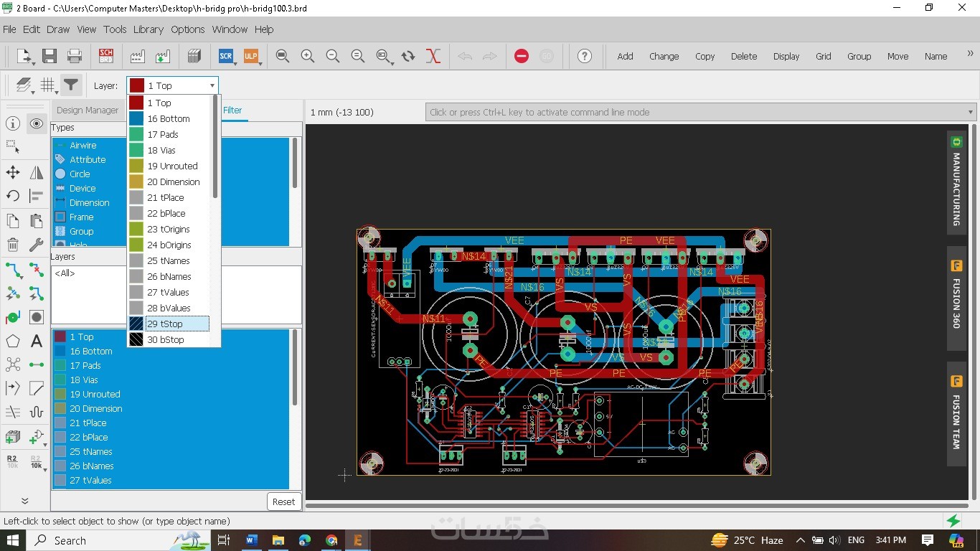Toggle the Airwire type in filter list
Viewport: 980px width, 551px height.
pyautogui.click(x=83, y=145)
